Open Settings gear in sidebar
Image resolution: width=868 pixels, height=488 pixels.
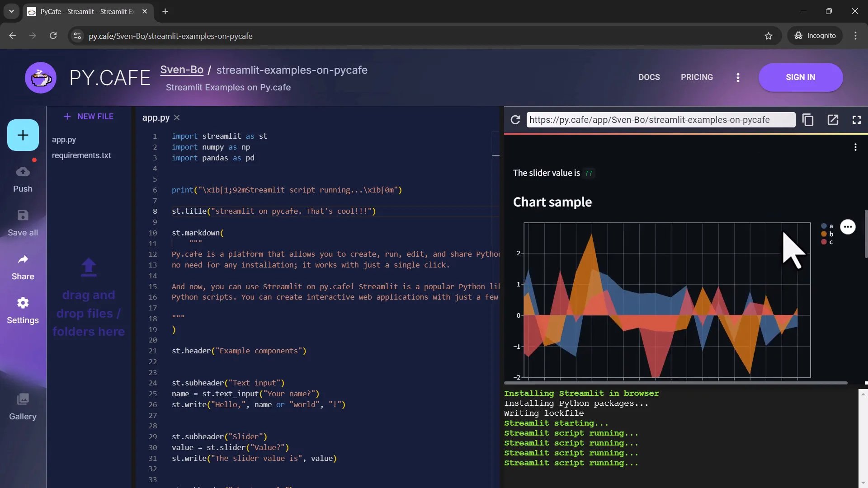click(x=23, y=303)
